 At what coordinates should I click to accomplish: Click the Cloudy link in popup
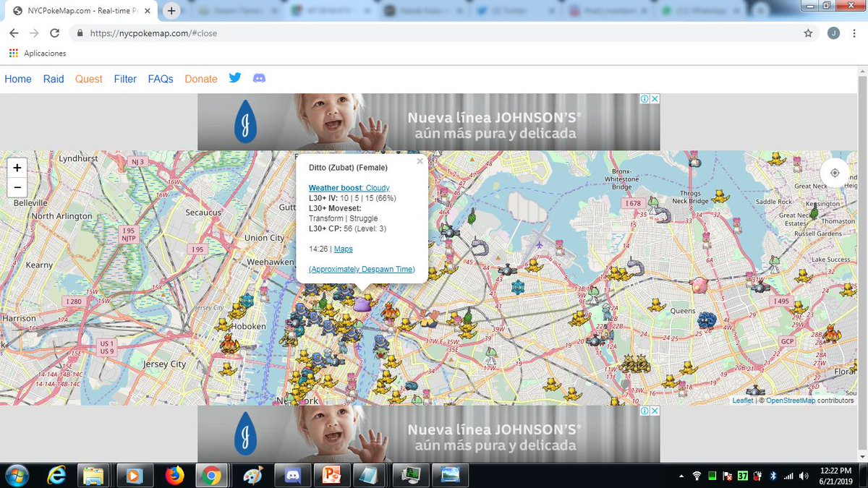(x=378, y=188)
